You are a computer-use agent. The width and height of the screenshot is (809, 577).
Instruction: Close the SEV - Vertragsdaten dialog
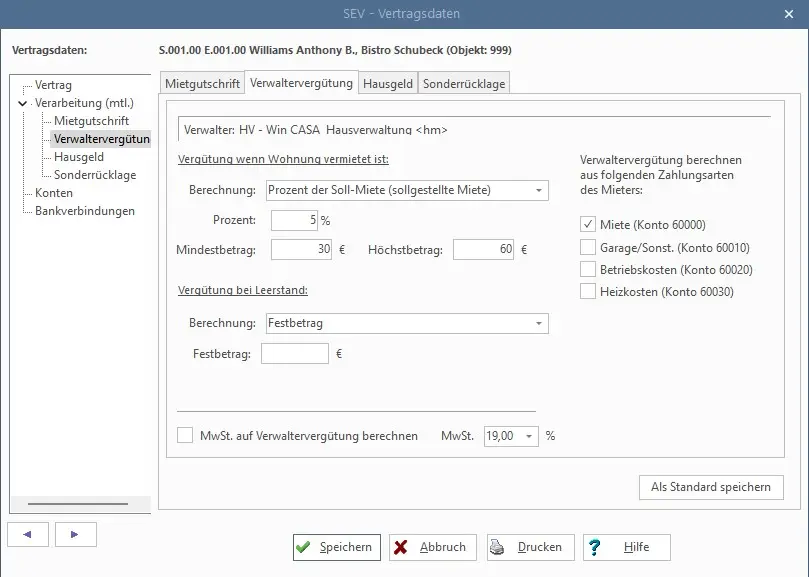tap(789, 14)
